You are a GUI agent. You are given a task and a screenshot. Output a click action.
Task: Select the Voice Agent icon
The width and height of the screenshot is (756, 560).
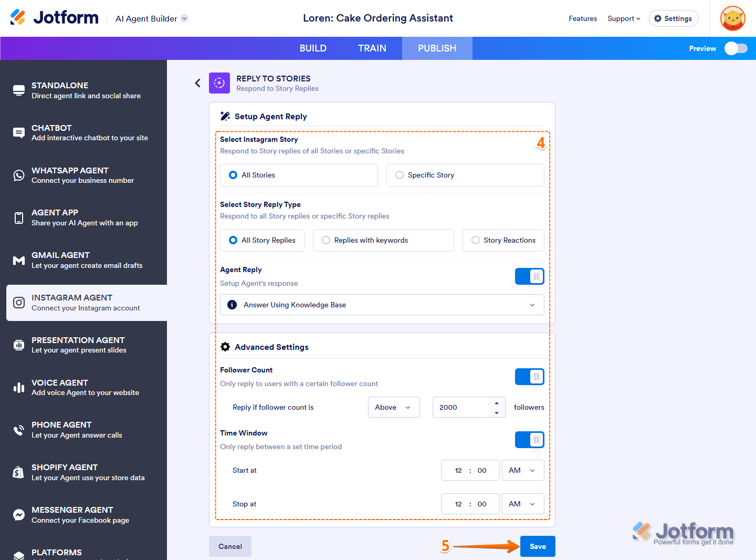(x=19, y=388)
